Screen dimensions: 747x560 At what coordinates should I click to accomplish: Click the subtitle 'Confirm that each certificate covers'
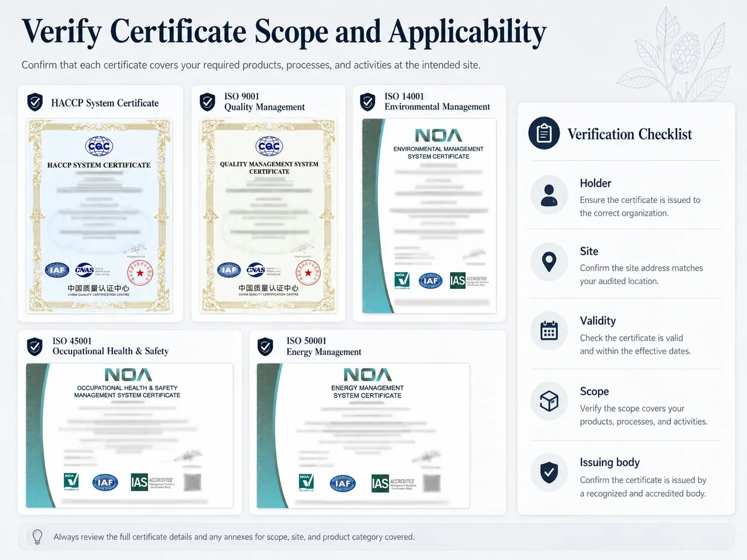(x=251, y=65)
